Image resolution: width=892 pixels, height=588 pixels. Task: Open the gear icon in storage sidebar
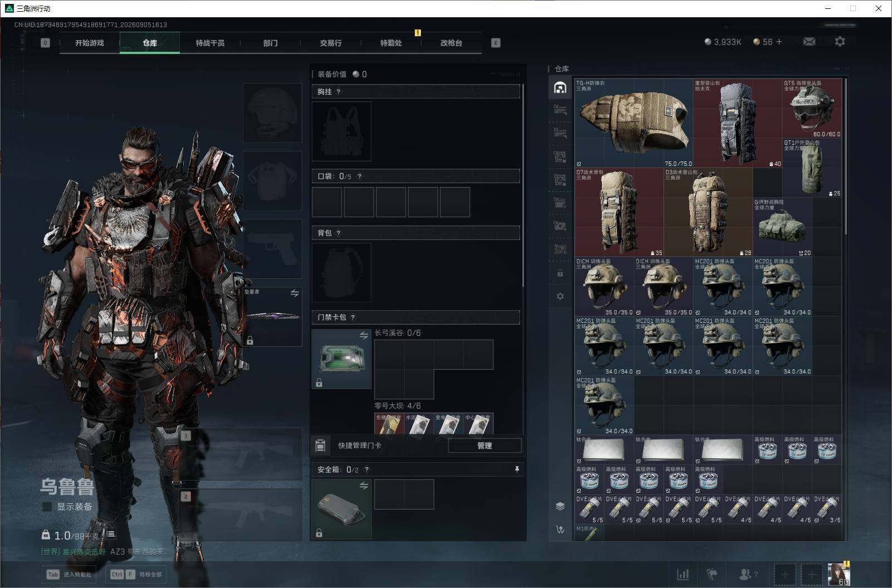point(560,296)
